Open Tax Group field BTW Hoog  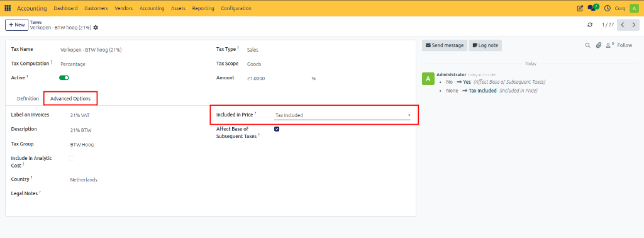[82, 145]
